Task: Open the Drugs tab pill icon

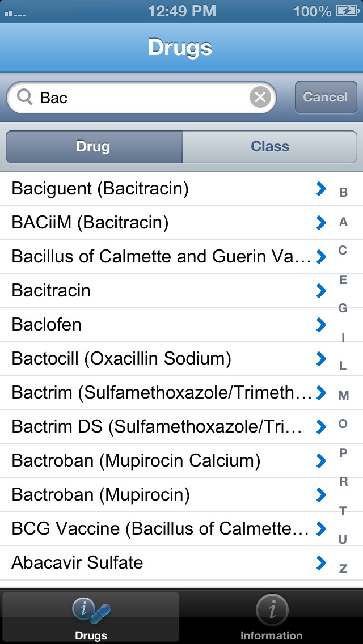Action: (91, 610)
